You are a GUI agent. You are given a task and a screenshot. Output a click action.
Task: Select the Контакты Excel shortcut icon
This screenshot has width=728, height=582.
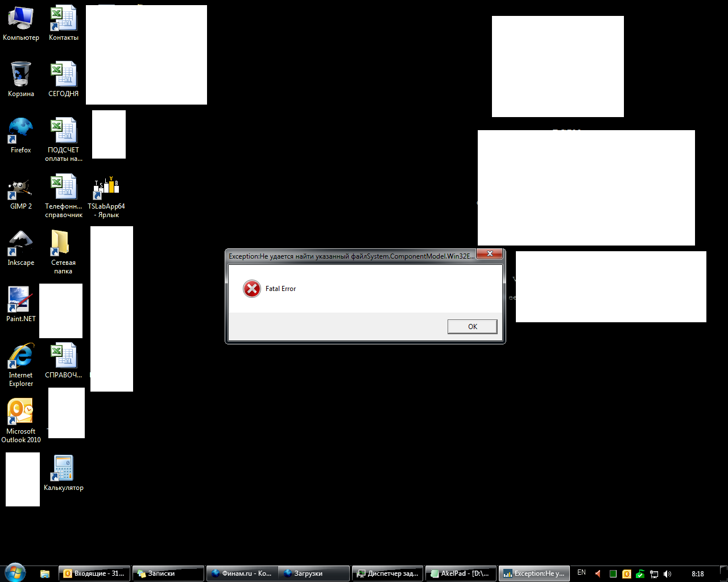point(64,24)
